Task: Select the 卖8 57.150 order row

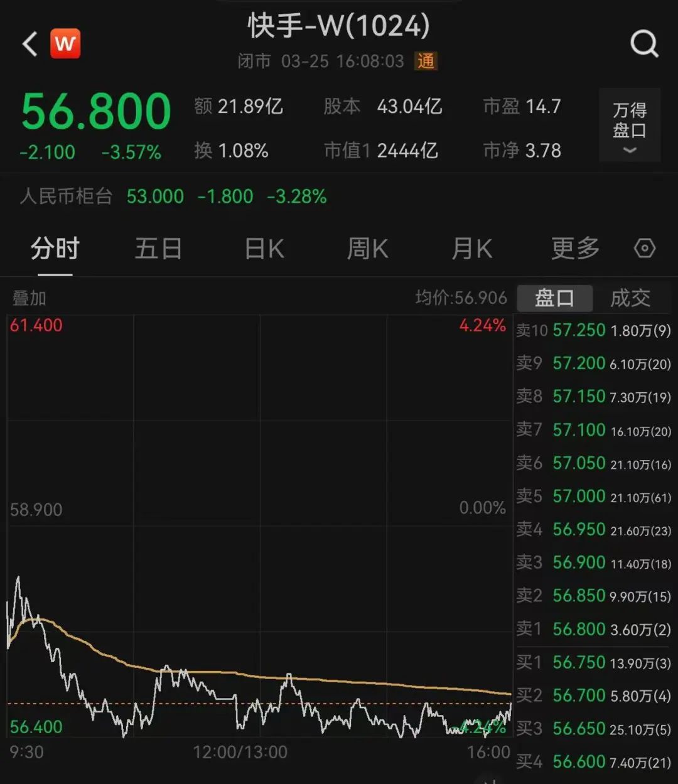Action: tap(594, 397)
